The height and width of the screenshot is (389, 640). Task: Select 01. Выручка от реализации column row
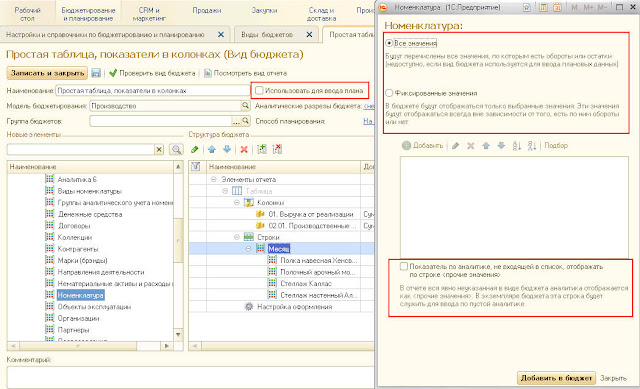pyautogui.click(x=311, y=214)
